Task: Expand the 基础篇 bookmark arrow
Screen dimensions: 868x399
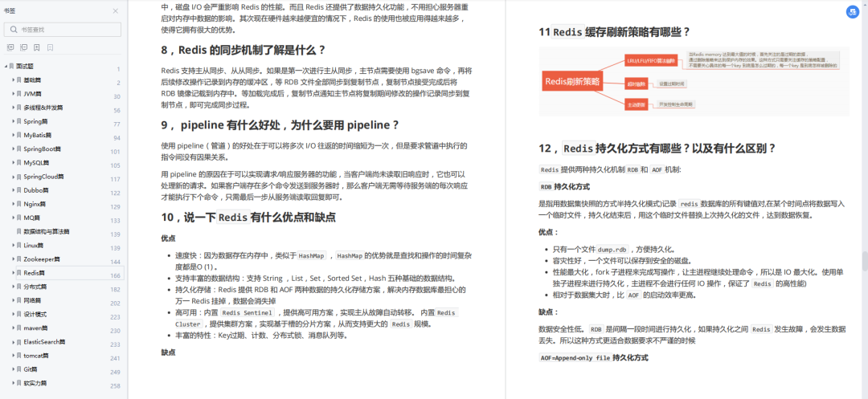Action: point(14,80)
